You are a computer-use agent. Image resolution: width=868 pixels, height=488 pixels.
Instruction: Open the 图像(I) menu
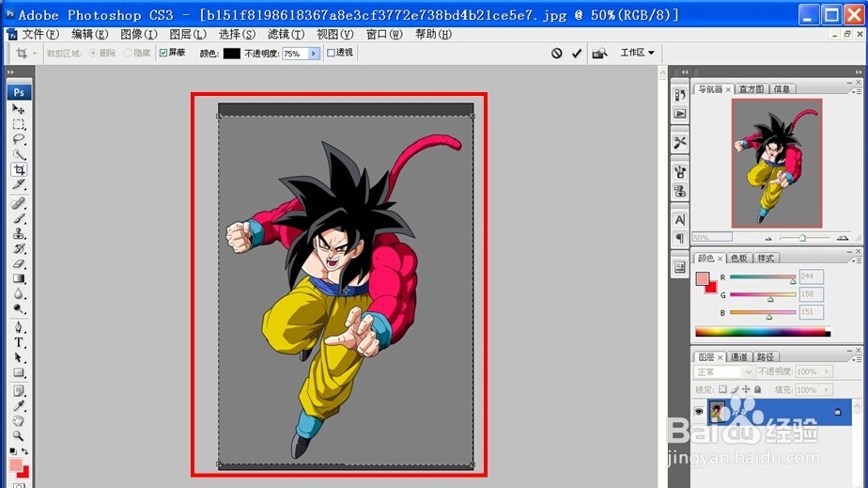tap(138, 35)
